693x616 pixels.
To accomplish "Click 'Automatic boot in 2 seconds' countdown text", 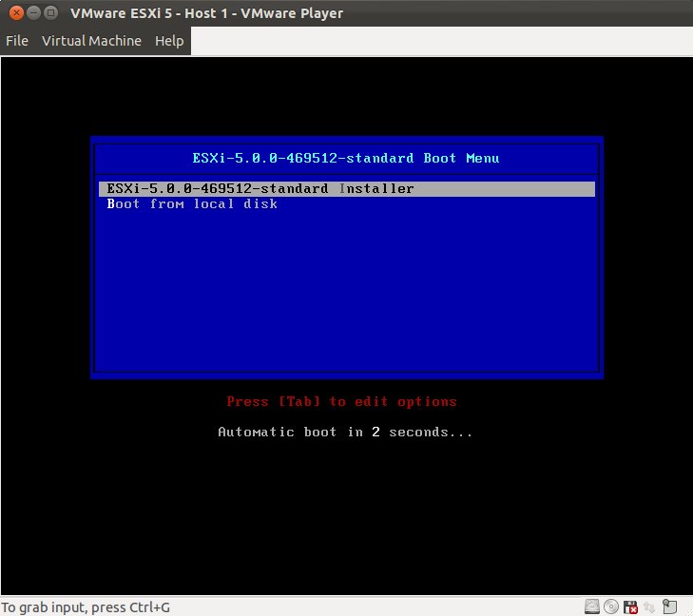I will point(345,432).
